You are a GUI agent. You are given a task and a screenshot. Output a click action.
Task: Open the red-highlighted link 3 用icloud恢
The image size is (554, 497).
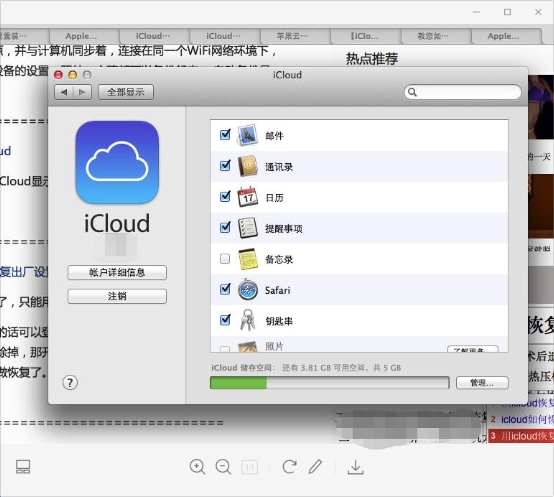[521, 436]
